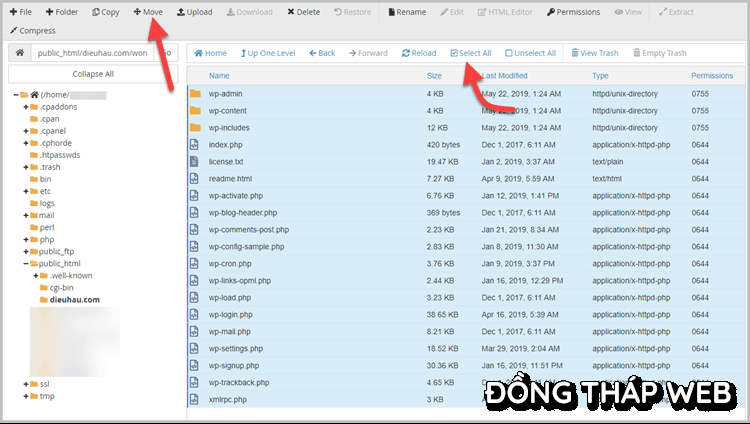Viewport: 750px width, 424px height.
Task: Click Unselect All files
Action: [x=530, y=53]
